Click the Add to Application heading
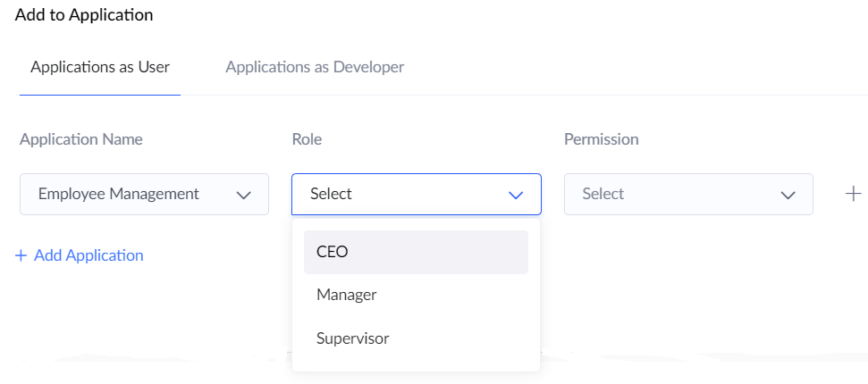Screen dimensions: 868x384 click(84, 15)
